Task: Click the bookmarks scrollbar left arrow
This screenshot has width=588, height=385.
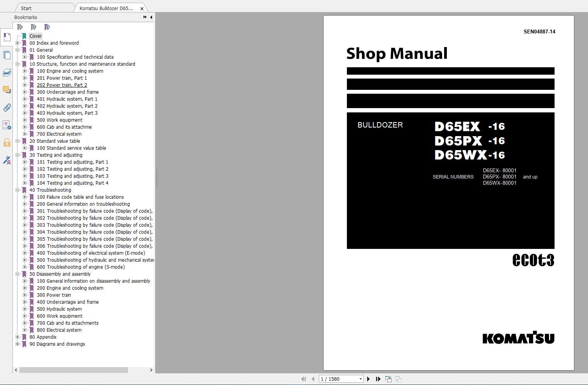Action: [x=16, y=370]
